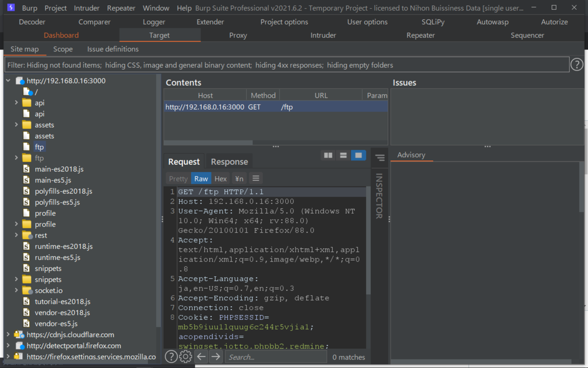The height and width of the screenshot is (368, 588).
Task: Open the Site map filter help icon
Action: pyautogui.click(x=577, y=64)
